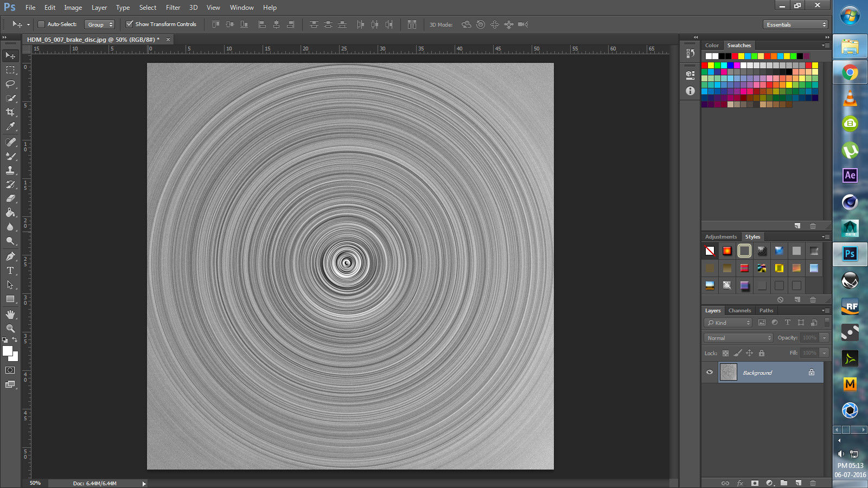Select the Hand tool

click(x=10, y=314)
